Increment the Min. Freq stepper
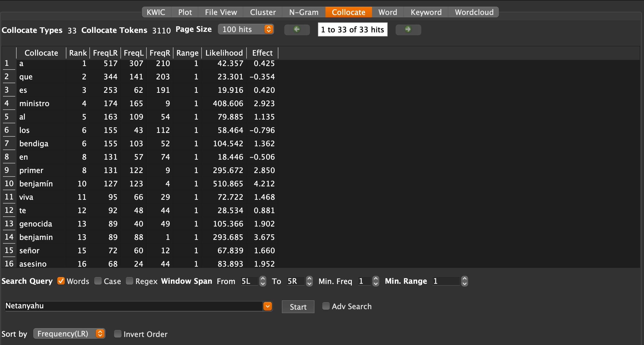The width and height of the screenshot is (644, 345). [x=376, y=278]
